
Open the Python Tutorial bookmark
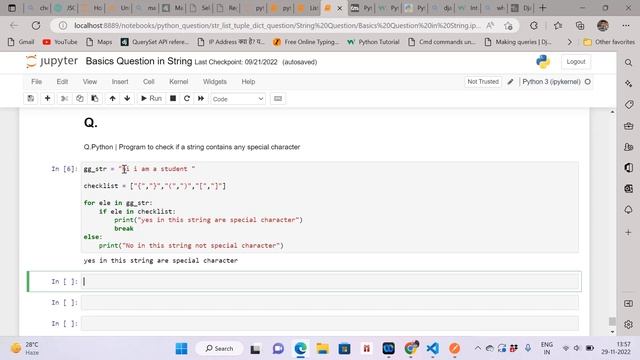click(x=373, y=42)
